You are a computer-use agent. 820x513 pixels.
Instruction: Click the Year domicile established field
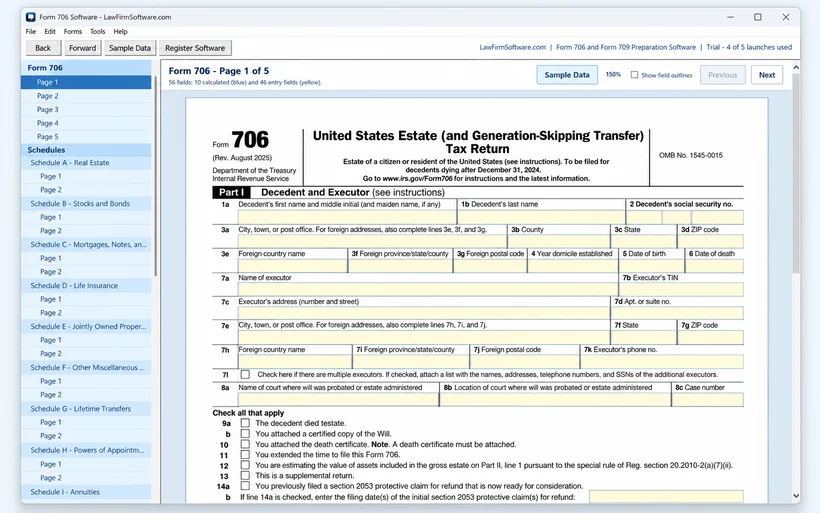click(573, 266)
